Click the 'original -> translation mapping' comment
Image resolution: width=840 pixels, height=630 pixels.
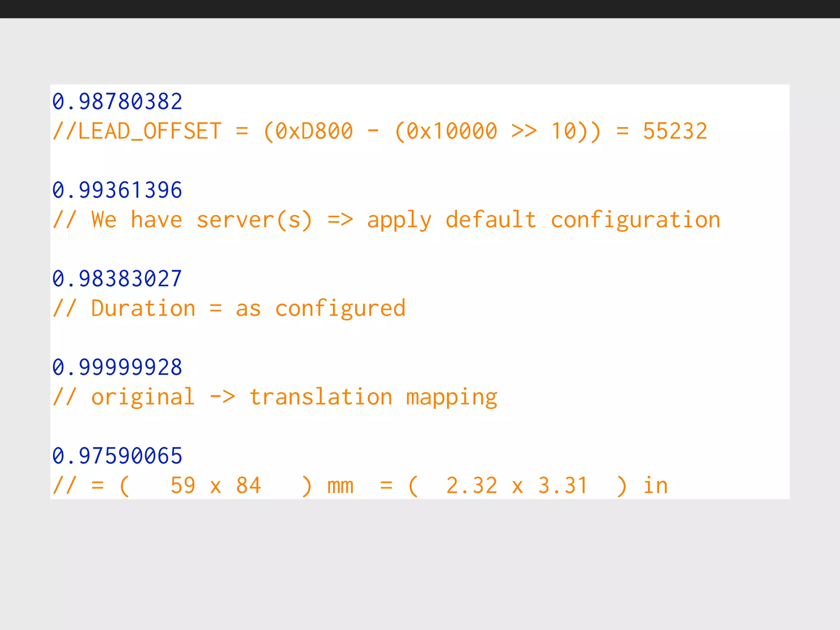tap(275, 397)
